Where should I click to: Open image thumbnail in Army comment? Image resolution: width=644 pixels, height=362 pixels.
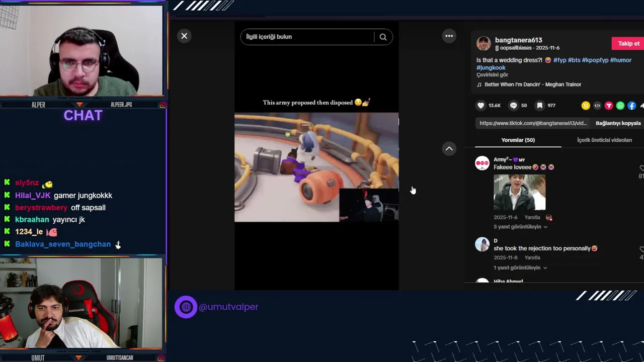pyautogui.click(x=519, y=192)
